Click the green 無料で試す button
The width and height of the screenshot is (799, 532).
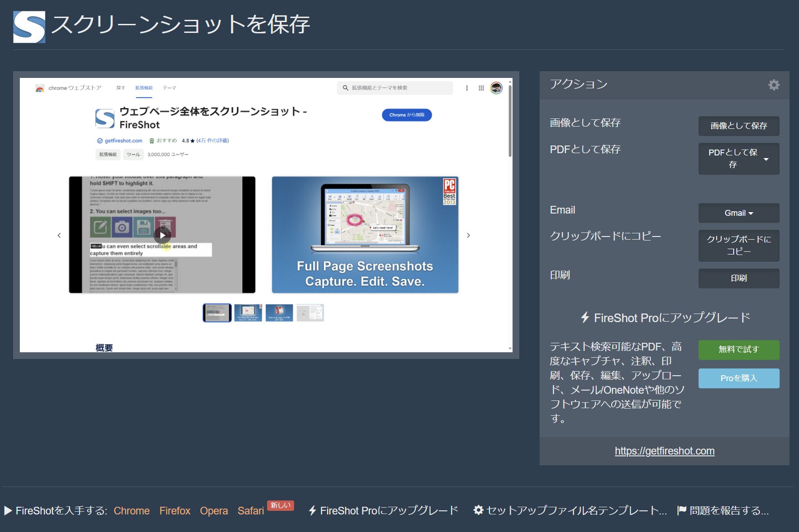point(739,350)
